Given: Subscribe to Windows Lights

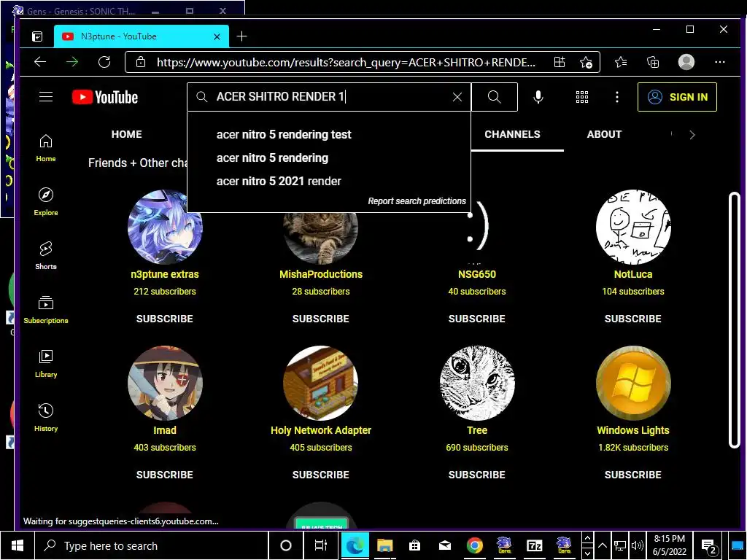Looking at the screenshot, I should tap(632, 475).
